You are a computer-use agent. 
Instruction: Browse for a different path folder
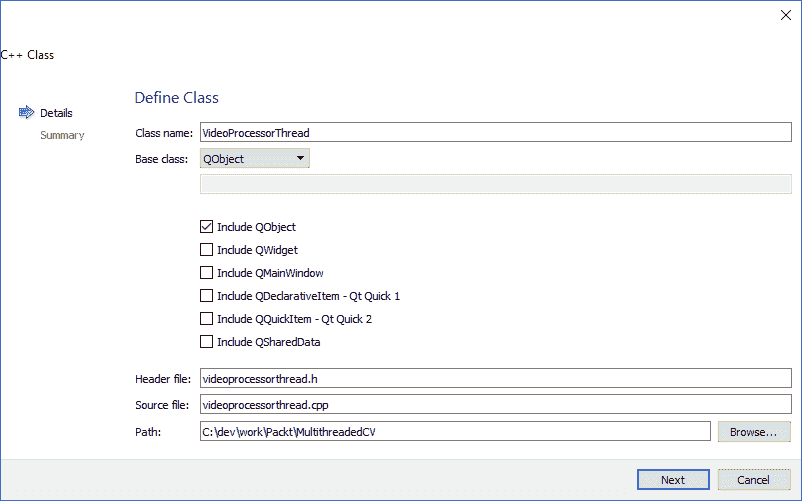[753, 432]
